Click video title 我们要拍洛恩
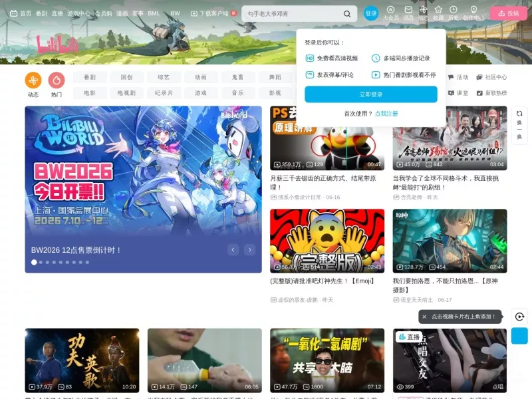 [x=446, y=285]
